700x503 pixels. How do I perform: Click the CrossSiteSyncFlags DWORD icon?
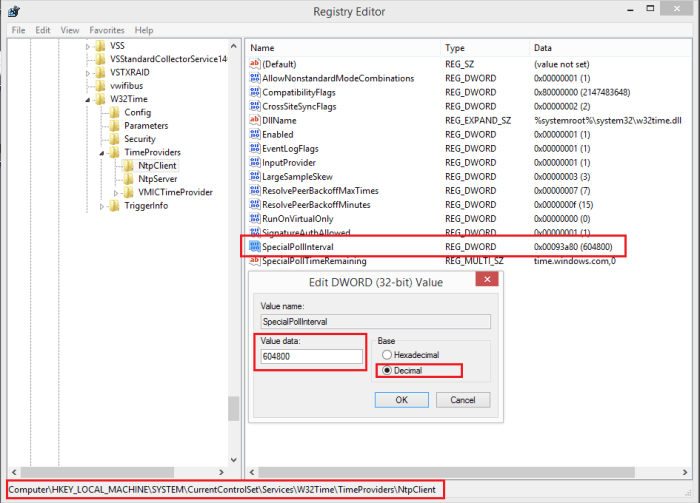coord(254,106)
